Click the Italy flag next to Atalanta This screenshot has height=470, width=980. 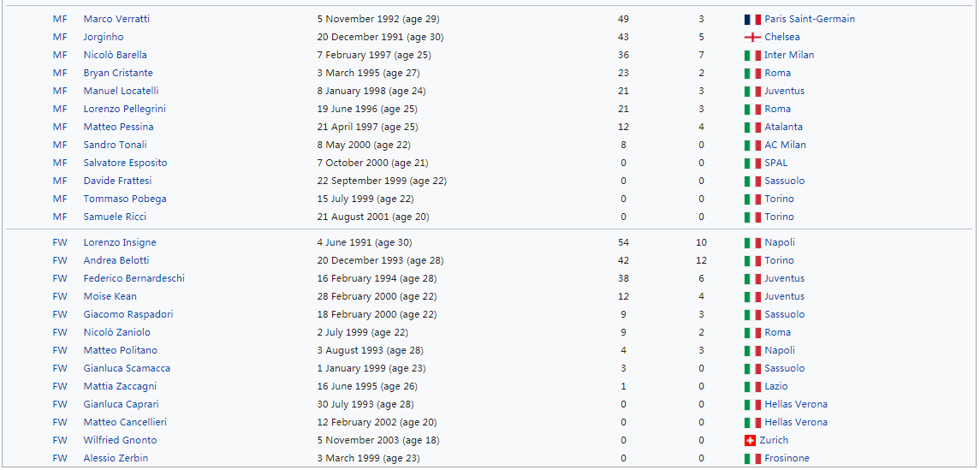tap(752, 128)
